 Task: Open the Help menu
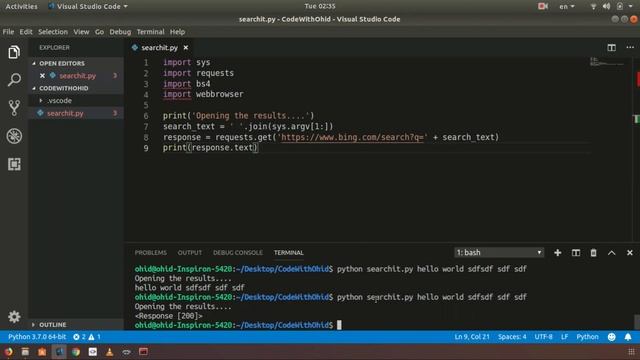pos(177,32)
